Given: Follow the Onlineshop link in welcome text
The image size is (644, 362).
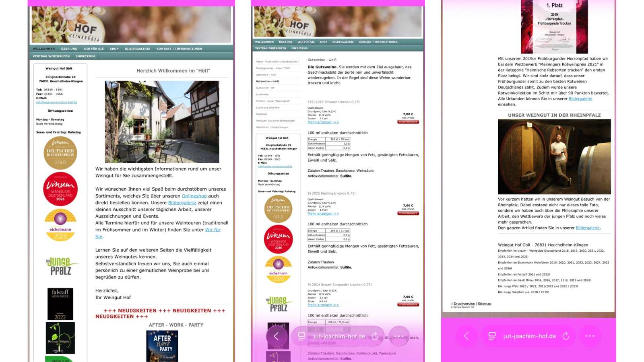Looking at the screenshot, I should click(x=194, y=196).
